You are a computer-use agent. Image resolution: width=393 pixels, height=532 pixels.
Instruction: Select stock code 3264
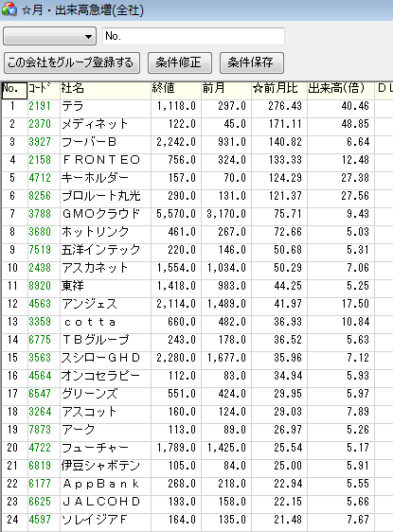coord(40,412)
